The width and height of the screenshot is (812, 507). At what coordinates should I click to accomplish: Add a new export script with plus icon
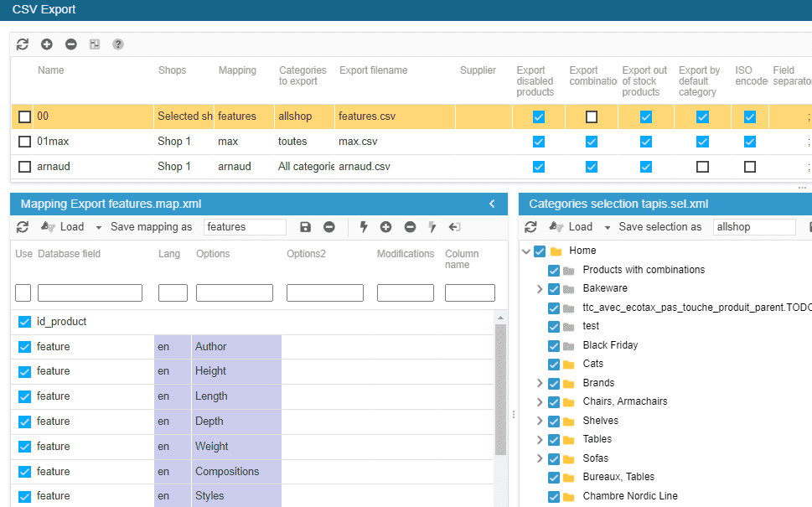click(x=47, y=44)
